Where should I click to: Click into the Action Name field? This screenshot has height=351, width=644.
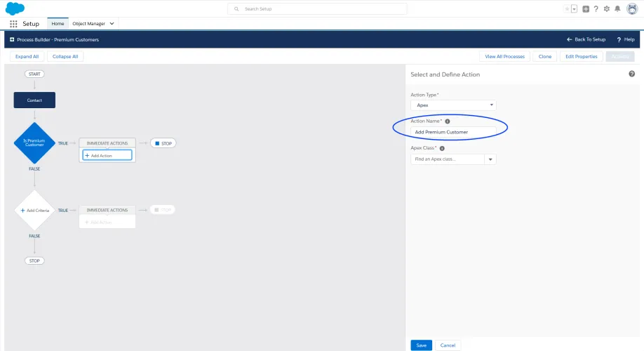[453, 132]
